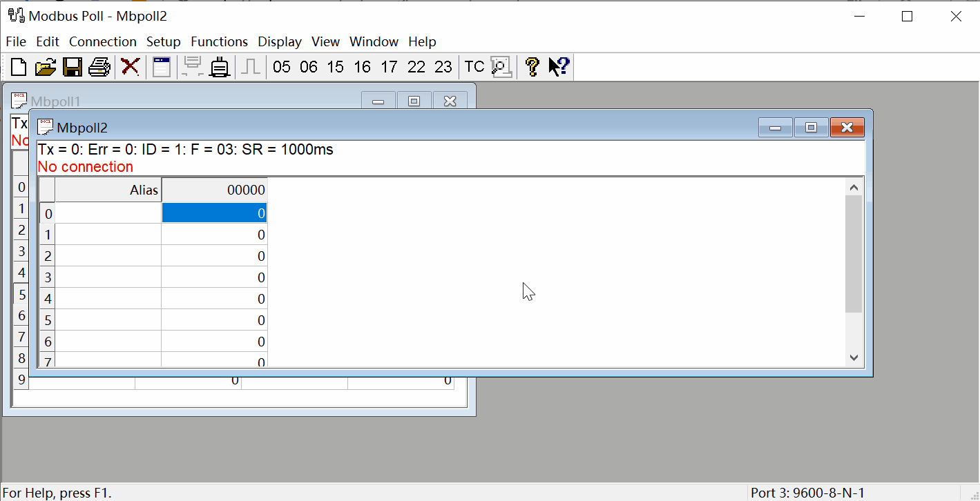Select function 16 write multiple registers

(363, 67)
